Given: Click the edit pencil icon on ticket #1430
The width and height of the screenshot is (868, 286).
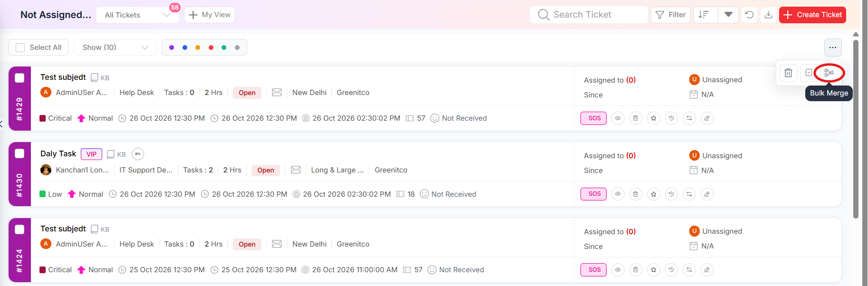Looking at the screenshot, I should pos(707,194).
